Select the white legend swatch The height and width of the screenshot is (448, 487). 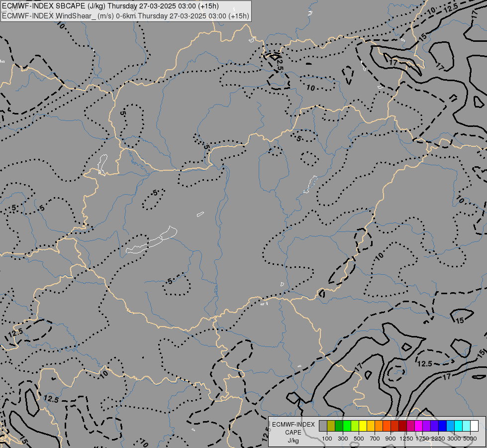click(x=474, y=426)
